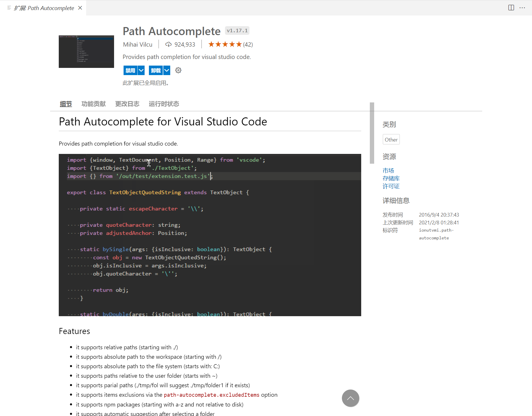532x416 pixels.
Task: Click the readme vertical scrollbar thumb
Action: click(372, 133)
